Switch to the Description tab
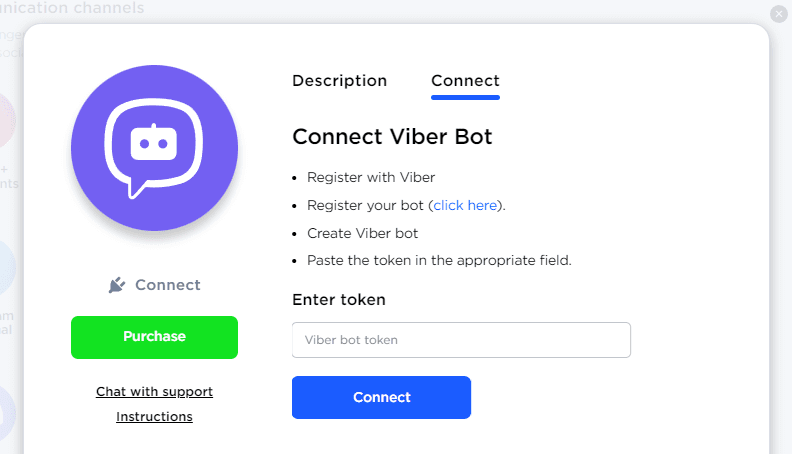The width and height of the screenshot is (792, 454). click(x=339, y=81)
